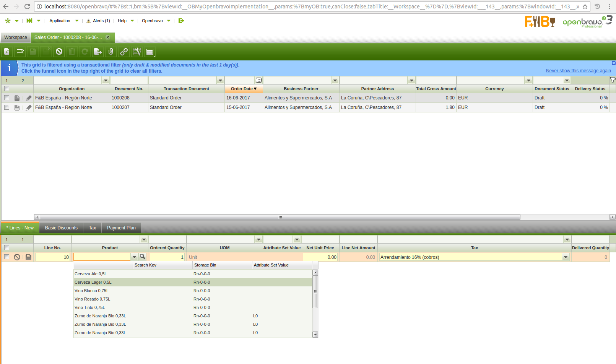The image size is (616, 364).
Task: Open order 1000207 in form view
Action: [17, 108]
